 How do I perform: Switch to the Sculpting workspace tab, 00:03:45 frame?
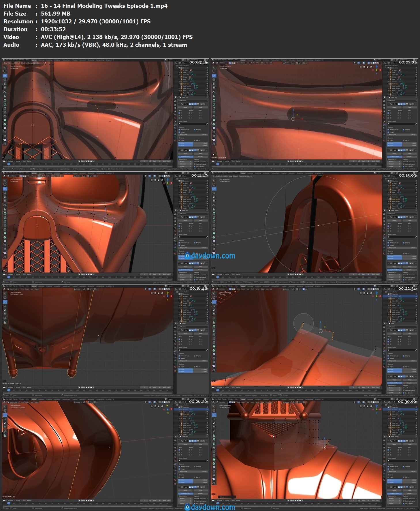pyautogui.click(x=49, y=60)
